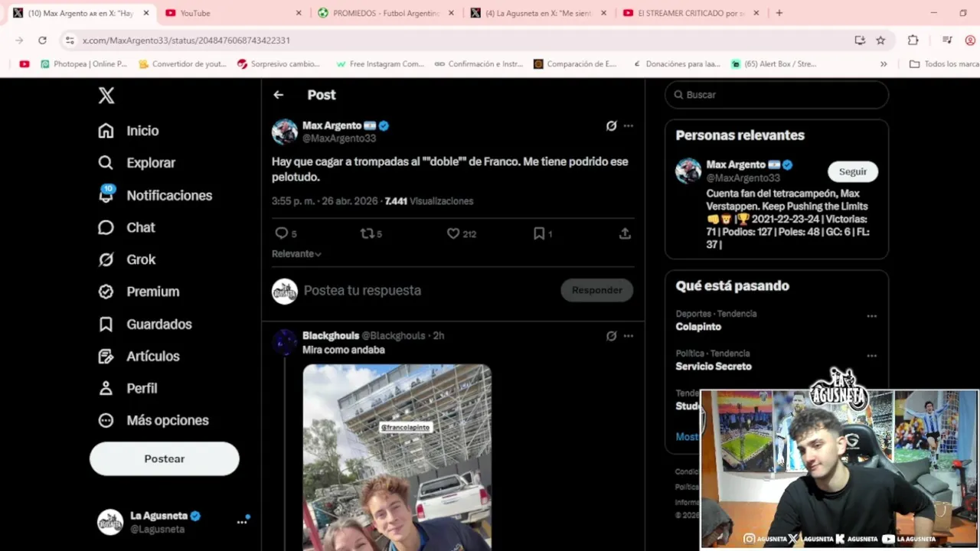Click the Grok icon on Max Argento's post

pyautogui.click(x=611, y=126)
